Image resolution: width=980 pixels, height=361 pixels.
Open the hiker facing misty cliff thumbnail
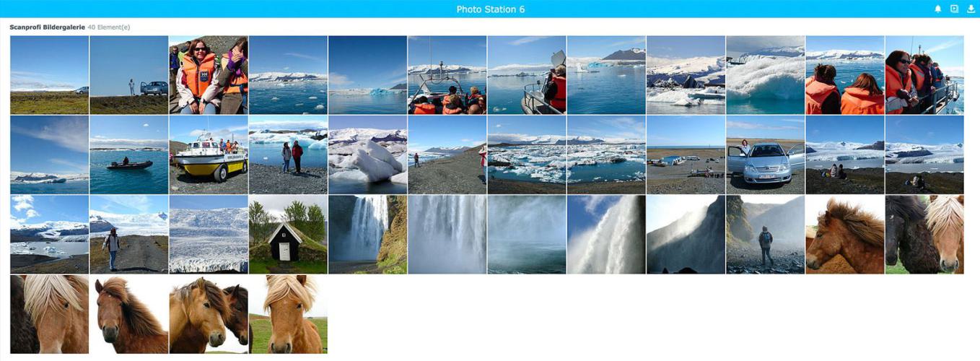pyautogui.click(x=765, y=234)
